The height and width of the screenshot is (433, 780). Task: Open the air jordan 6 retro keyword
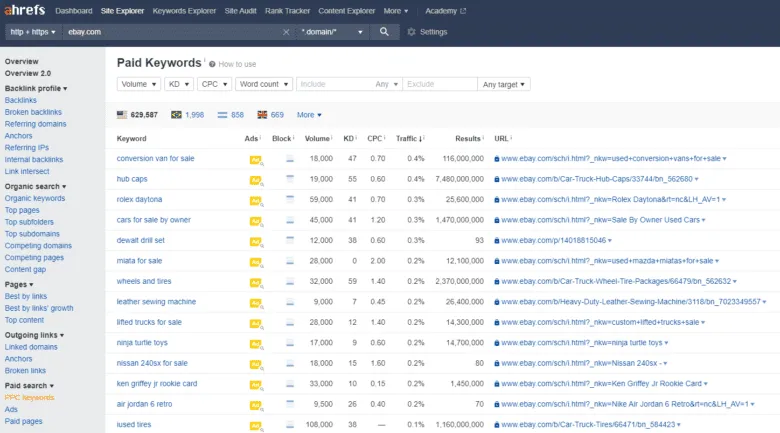[144, 404]
